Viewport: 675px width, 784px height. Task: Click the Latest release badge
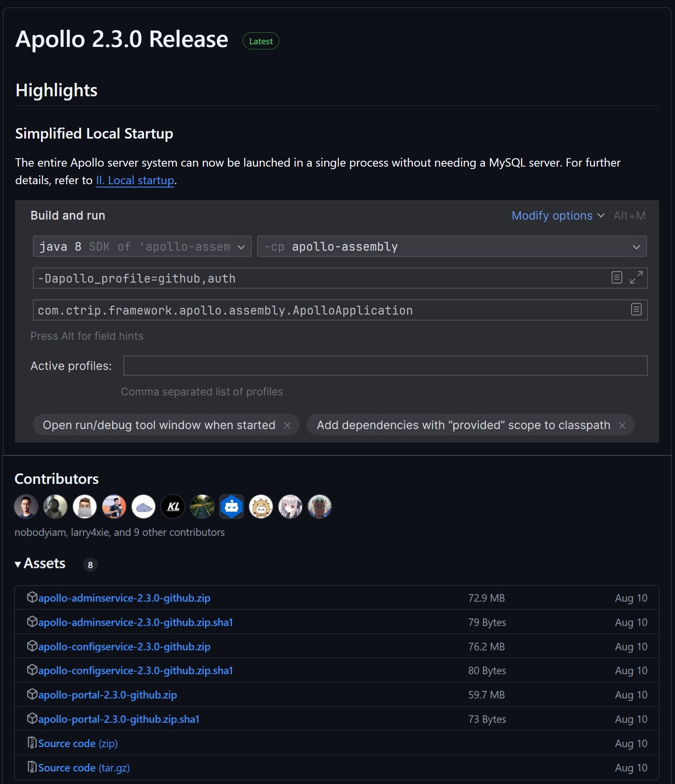(x=261, y=41)
